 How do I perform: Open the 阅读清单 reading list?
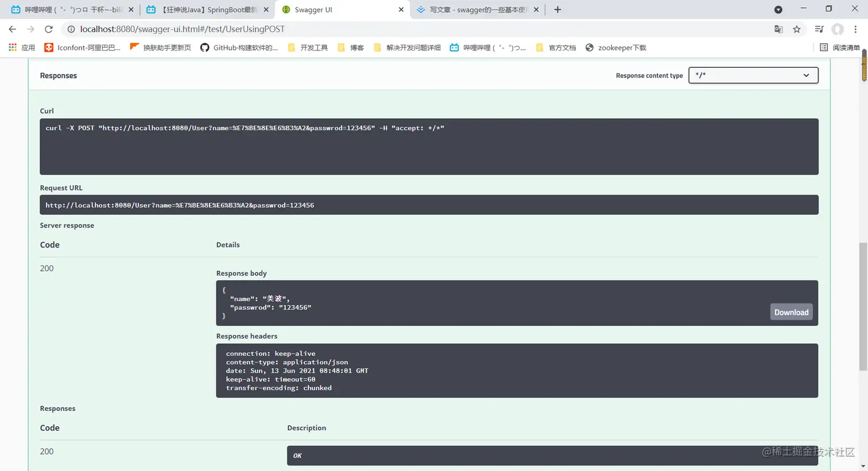pos(840,48)
